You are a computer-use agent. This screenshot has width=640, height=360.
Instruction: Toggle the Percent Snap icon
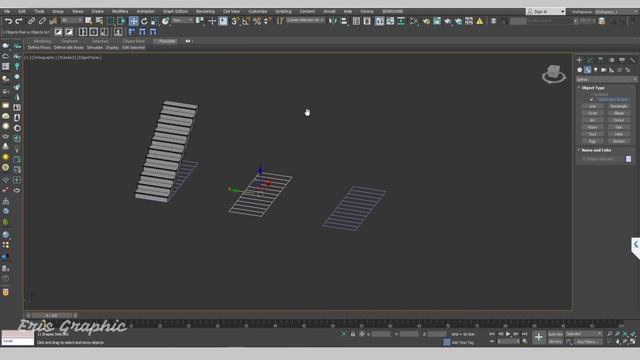(257, 21)
